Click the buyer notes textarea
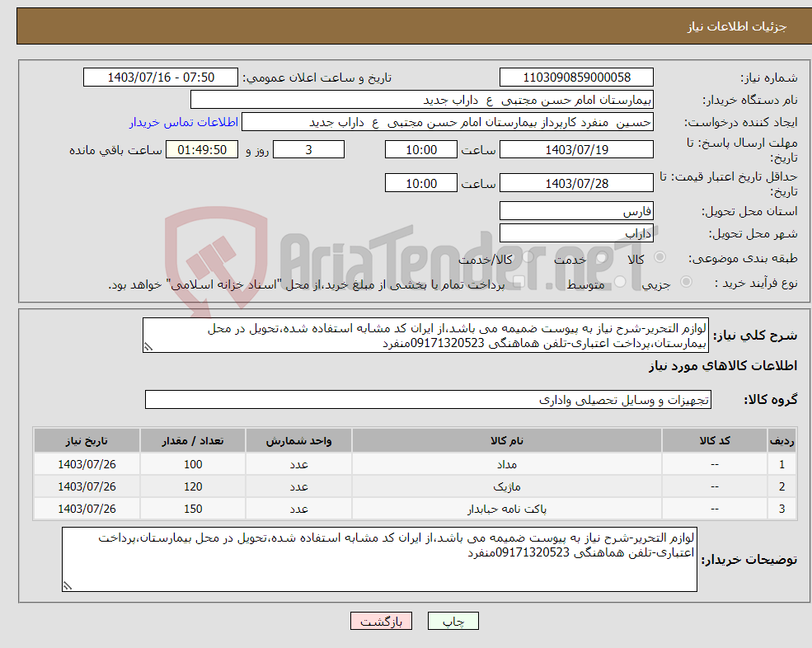 [379, 560]
